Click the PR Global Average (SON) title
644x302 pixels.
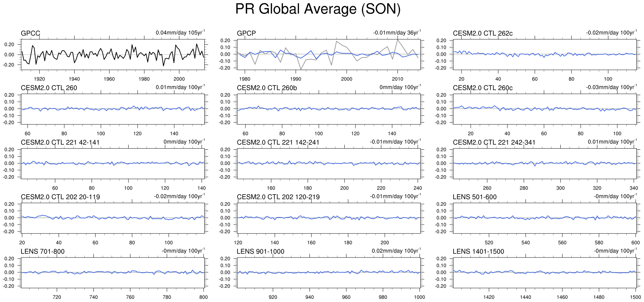click(x=318, y=9)
